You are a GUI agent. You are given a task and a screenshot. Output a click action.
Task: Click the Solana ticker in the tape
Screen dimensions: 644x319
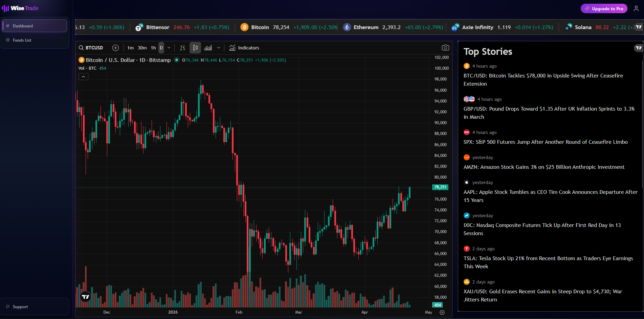[x=599, y=27]
